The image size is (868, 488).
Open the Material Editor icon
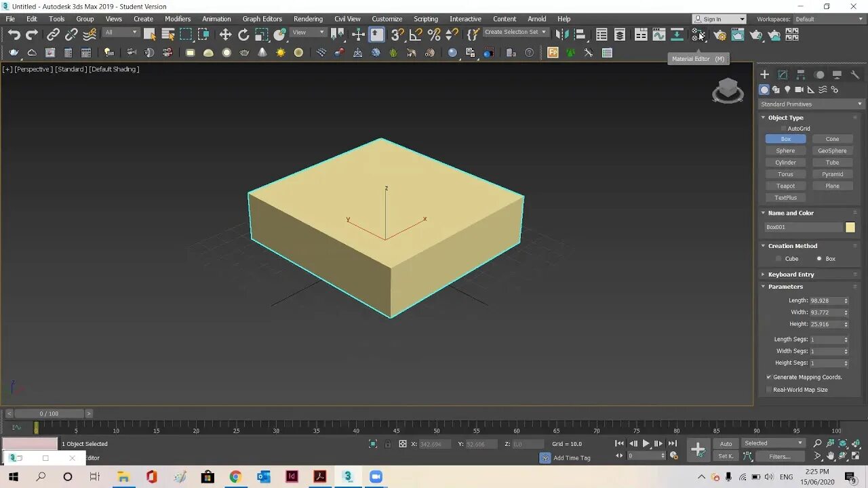(698, 35)
